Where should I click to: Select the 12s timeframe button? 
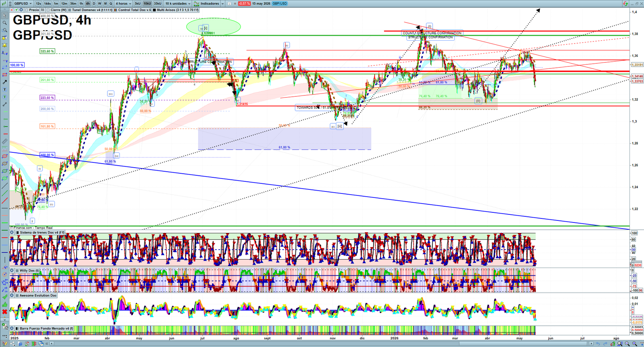[38, 4]
